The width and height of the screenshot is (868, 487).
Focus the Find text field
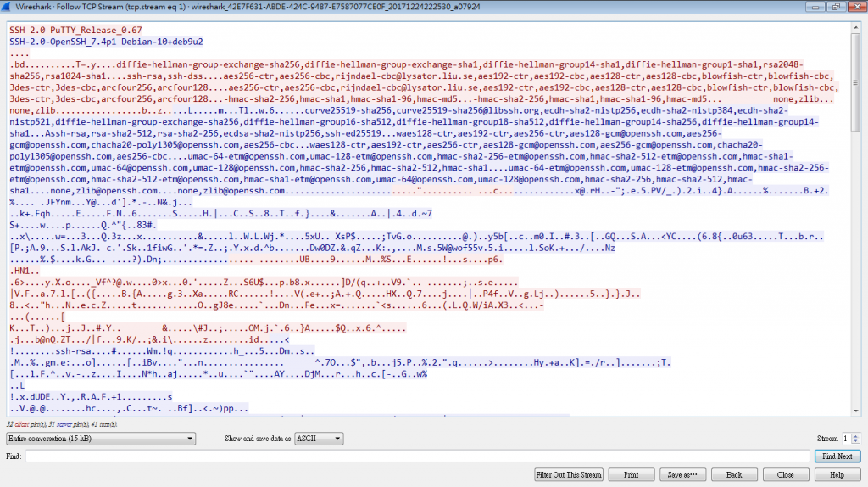point(417,456)
